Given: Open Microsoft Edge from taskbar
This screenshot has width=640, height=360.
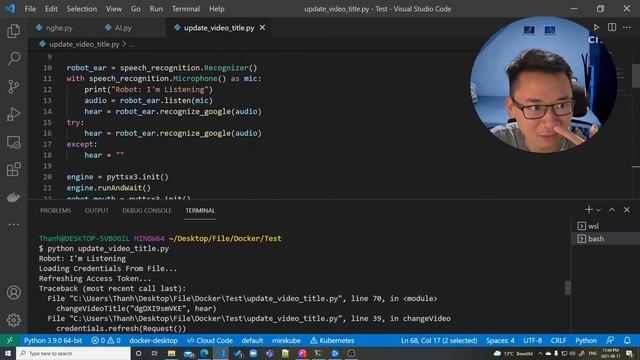Looking at the screenshot, I should (x=204, y=353).
